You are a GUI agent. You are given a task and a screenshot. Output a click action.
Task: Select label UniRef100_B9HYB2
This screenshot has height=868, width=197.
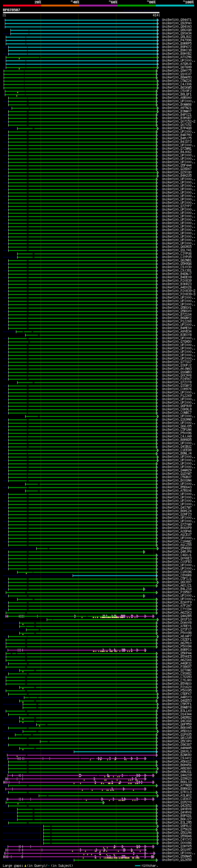pyautogui.click(x=176, y=54)
